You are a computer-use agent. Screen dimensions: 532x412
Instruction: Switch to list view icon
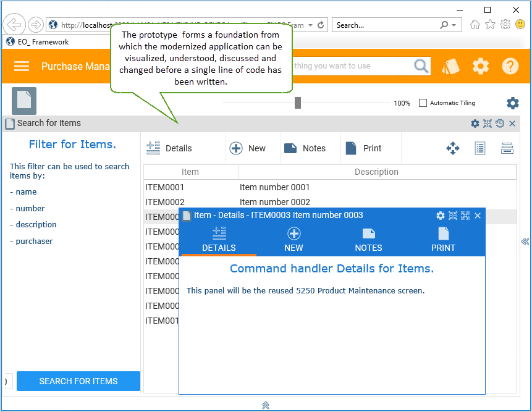(479, 148)
